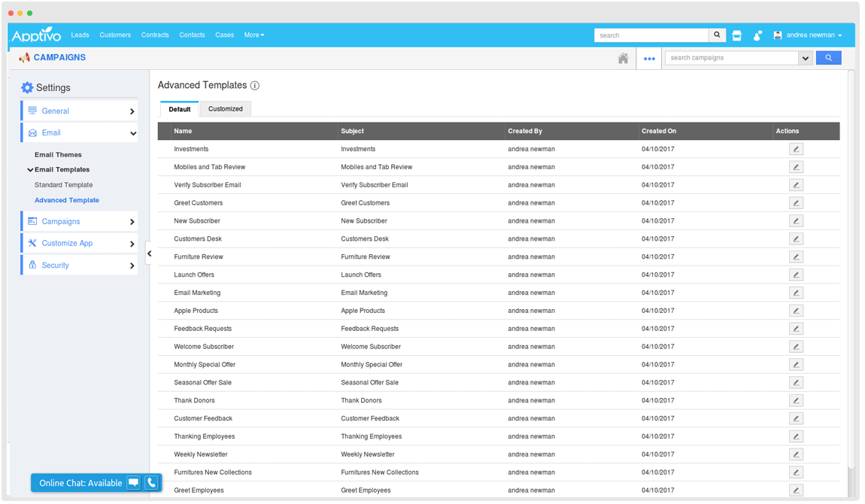
Task: Open the app store icon in header
Action: pos(737,35)
